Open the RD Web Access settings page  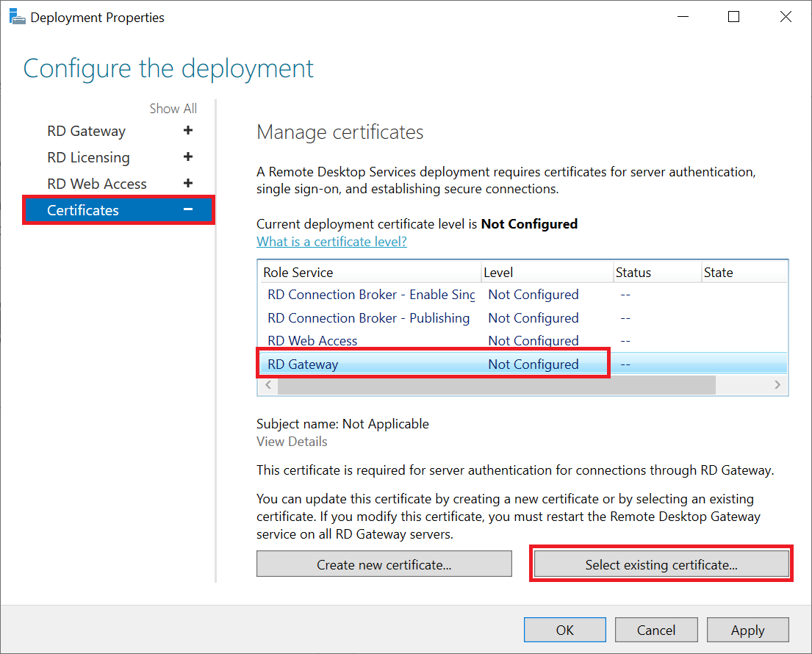97,184
